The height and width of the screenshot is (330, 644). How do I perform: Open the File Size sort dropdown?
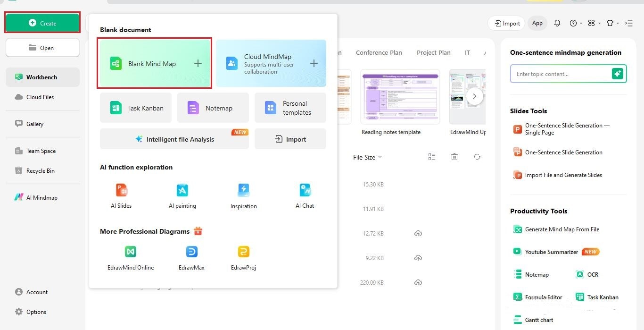(x=367, y=157)
